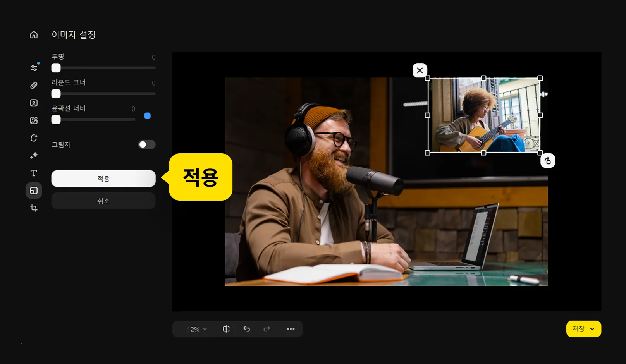Select the text tool
626x364 pixels.
click(34, 173)
